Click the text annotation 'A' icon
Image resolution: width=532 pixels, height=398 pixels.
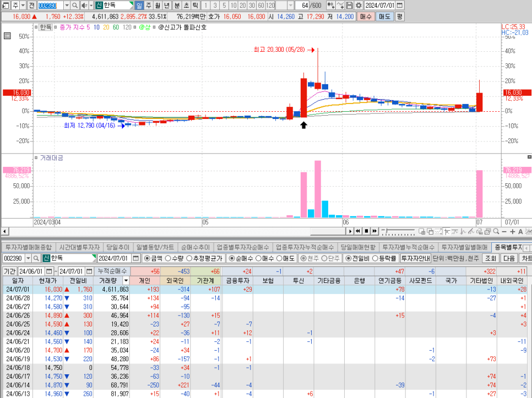(520, 232)
